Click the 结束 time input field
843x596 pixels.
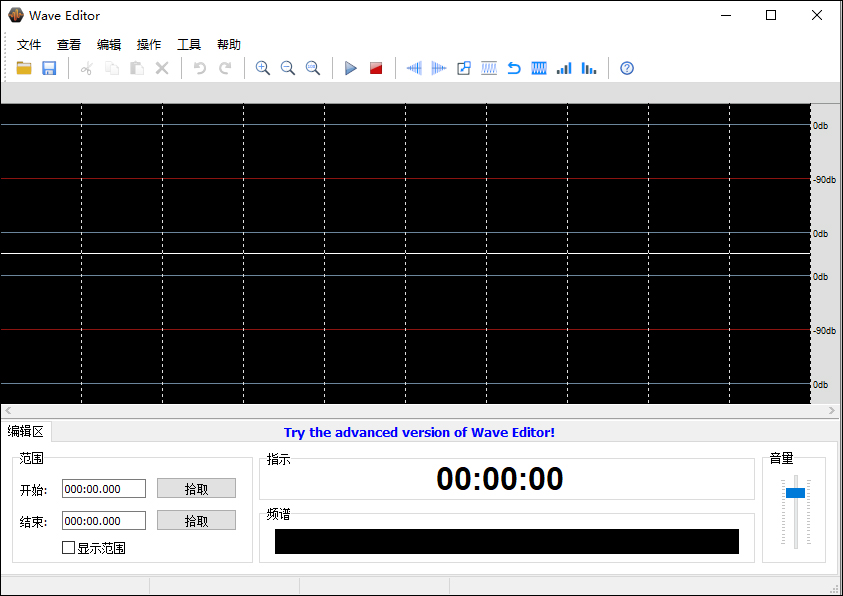[103, 520]
